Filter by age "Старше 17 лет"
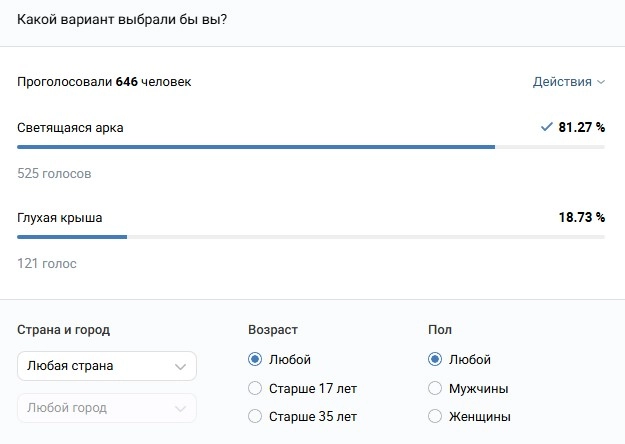The image size is (625, 444). tap(255, 388)
